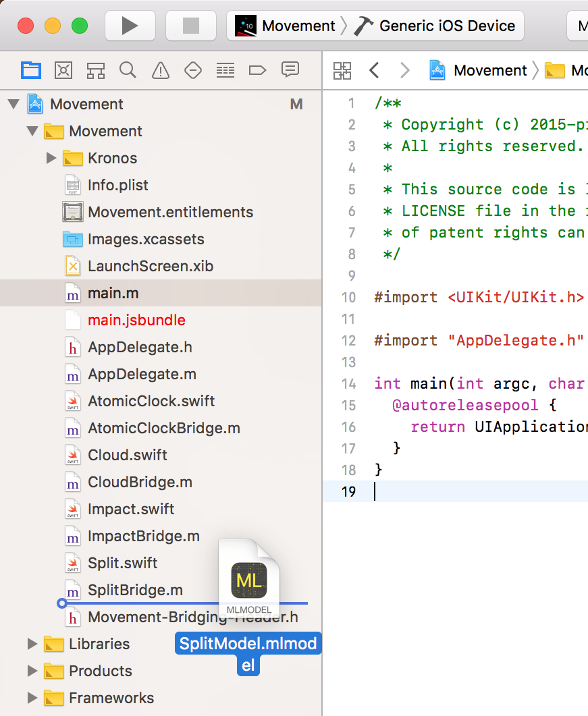Switch to the Debug navigator
Image resolution: width=588 pixels, height=716 pixels.
pos(225,70)
